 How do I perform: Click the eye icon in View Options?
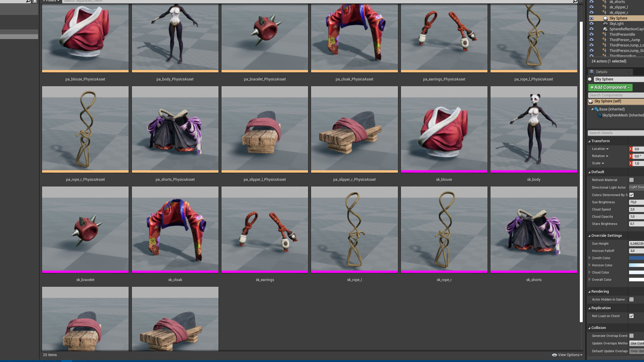pos(554,355)
